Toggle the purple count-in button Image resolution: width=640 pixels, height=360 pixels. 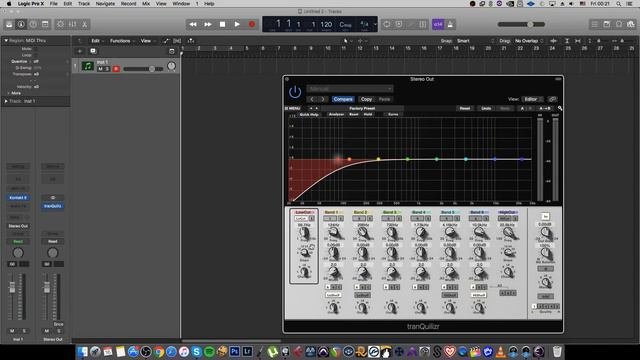(x=438, y=24)
